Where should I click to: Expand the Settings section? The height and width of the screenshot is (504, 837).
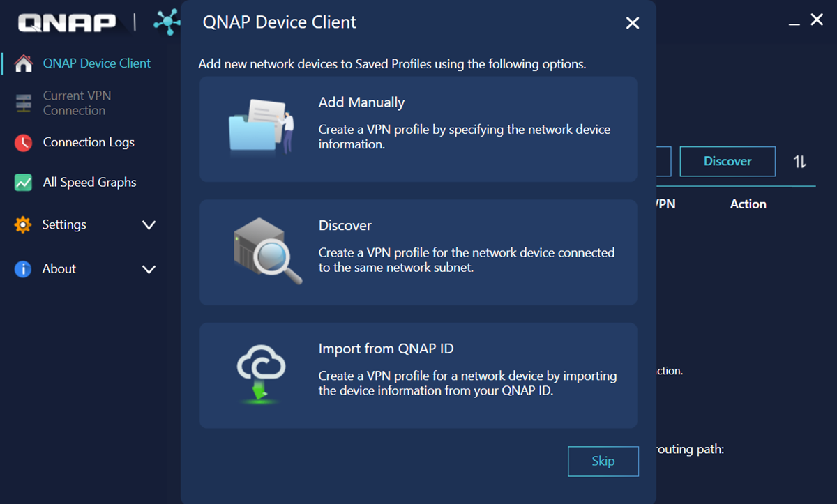coord(149,224)
